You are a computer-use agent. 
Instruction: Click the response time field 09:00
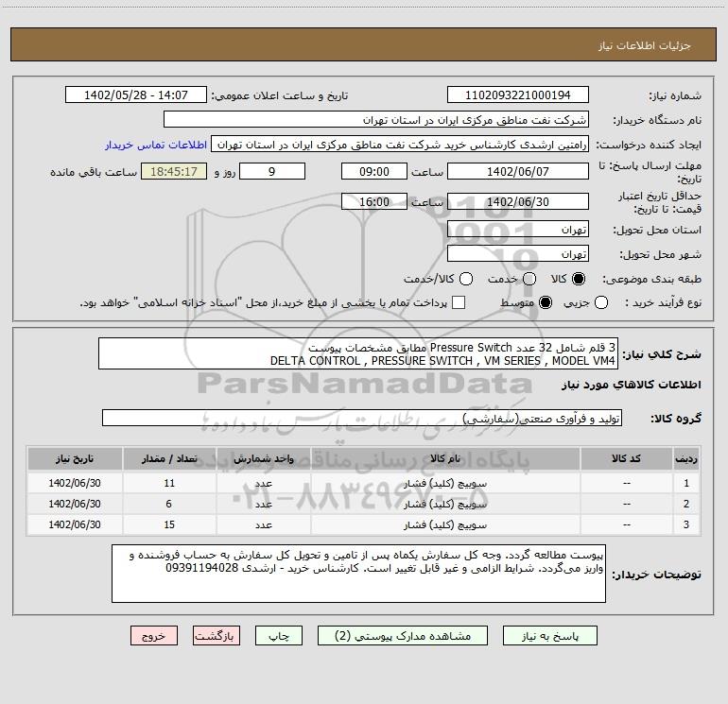point(374,171)
